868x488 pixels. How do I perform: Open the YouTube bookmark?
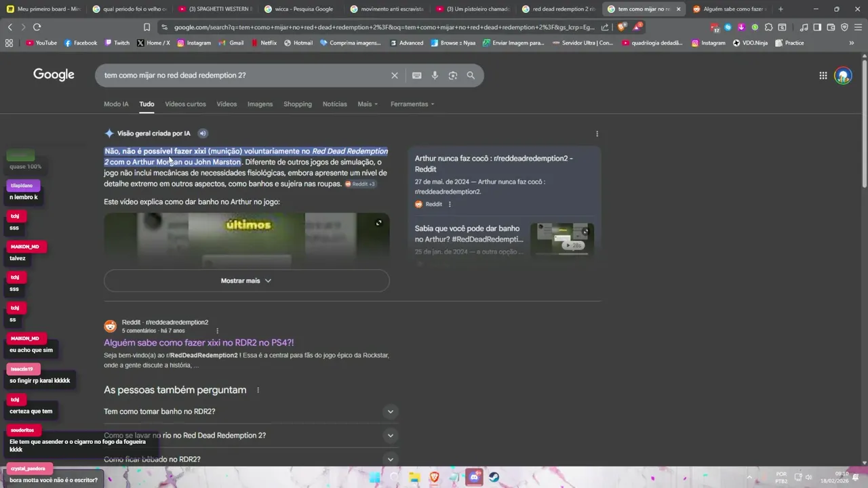click(x=41, y=43)
